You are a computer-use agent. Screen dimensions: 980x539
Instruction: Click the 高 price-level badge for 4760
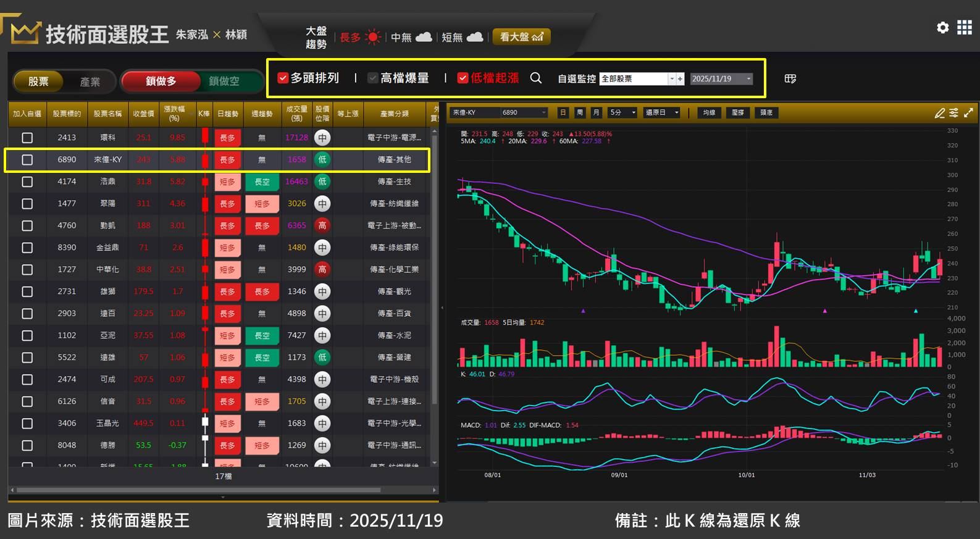[322, 225]
